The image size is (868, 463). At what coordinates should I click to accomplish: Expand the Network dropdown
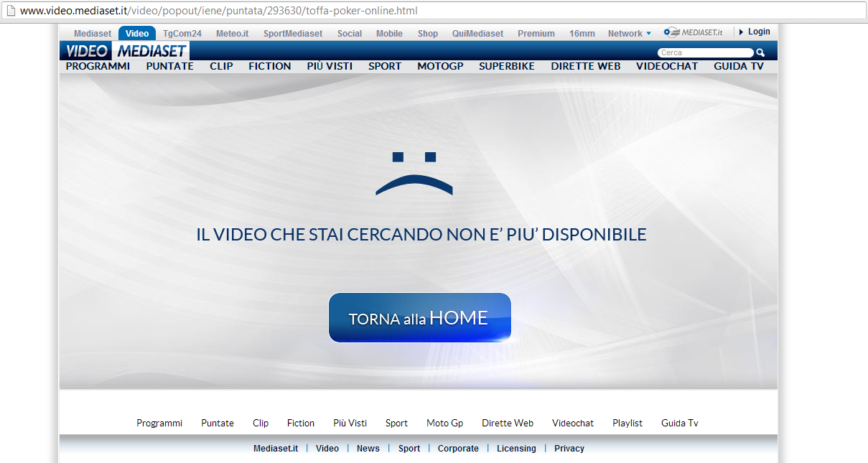[x=630, y=34]
